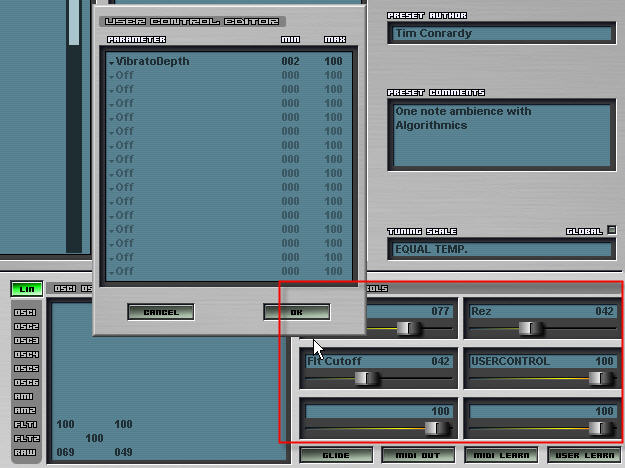Click the USER LEARN button
The width and height of the screenshot is (625, 468).
click(584, 455)
